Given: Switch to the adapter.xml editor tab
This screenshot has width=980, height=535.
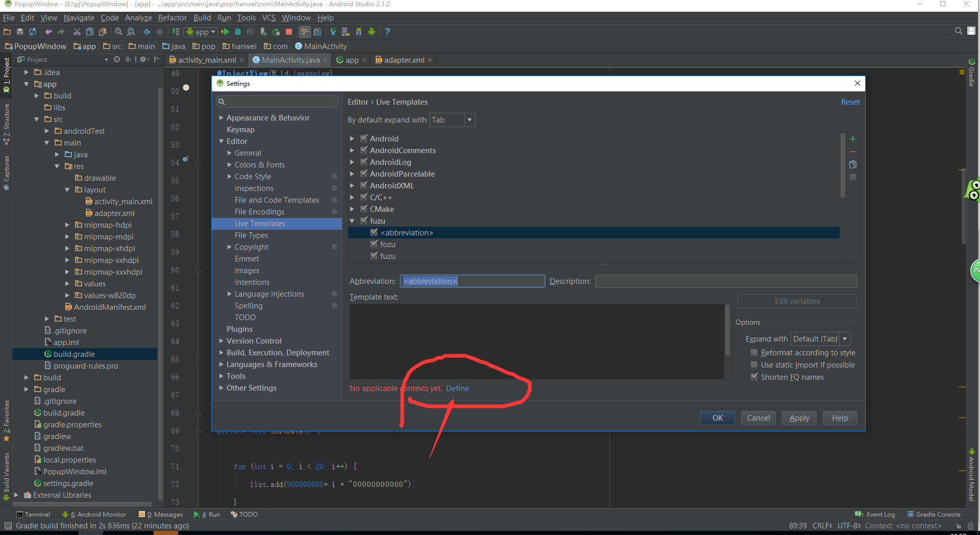Looking at the screenshot, I should click(x=404, y=60).
